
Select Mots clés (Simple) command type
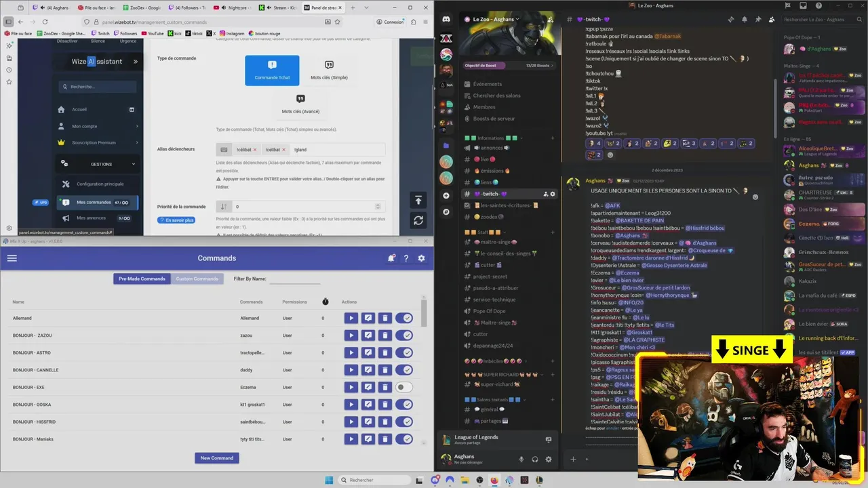(x=329, y=70)
